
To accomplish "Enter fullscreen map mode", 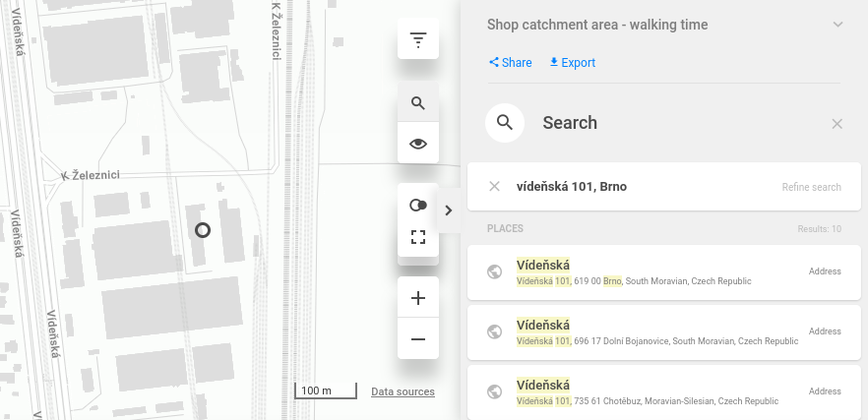I will [x=418, y=236].
